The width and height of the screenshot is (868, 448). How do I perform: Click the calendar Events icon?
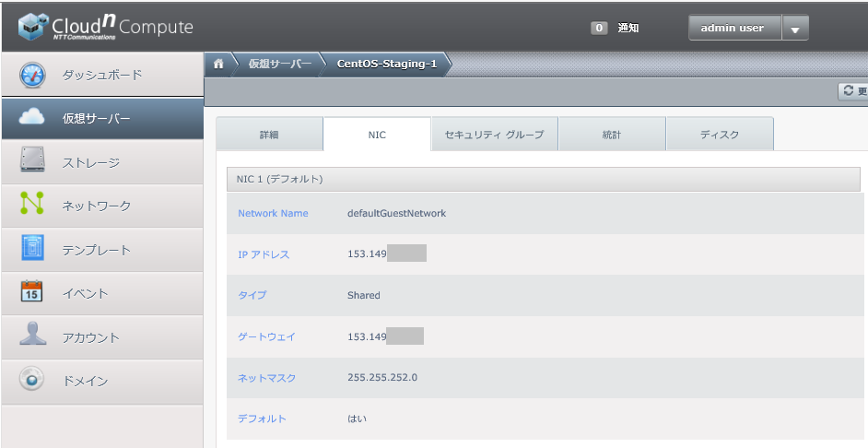(x=32, y=293)
